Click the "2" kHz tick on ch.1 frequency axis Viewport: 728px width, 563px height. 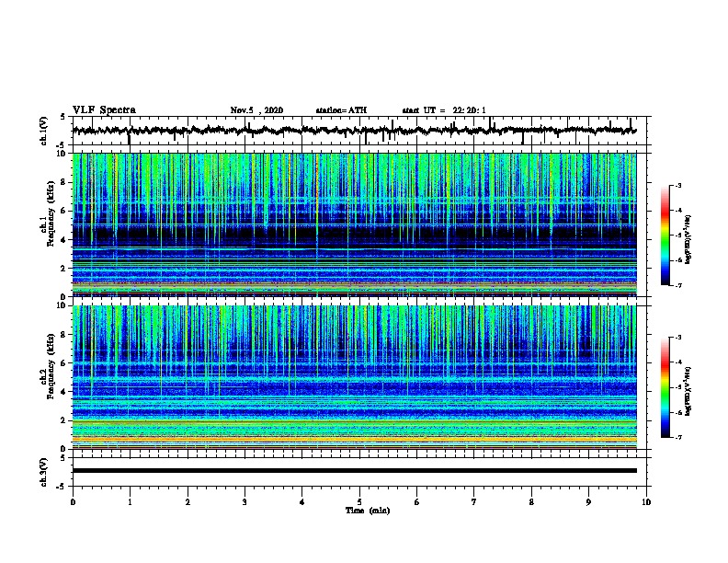64,269
